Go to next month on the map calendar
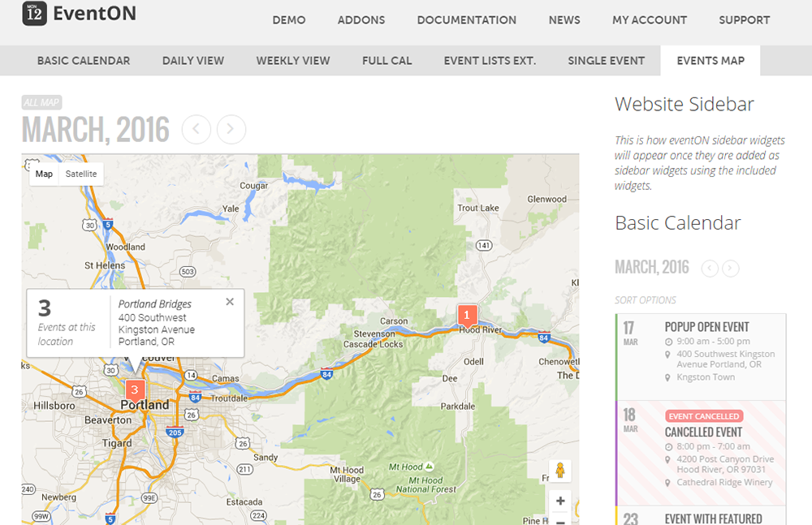 [x=231, y=129]
